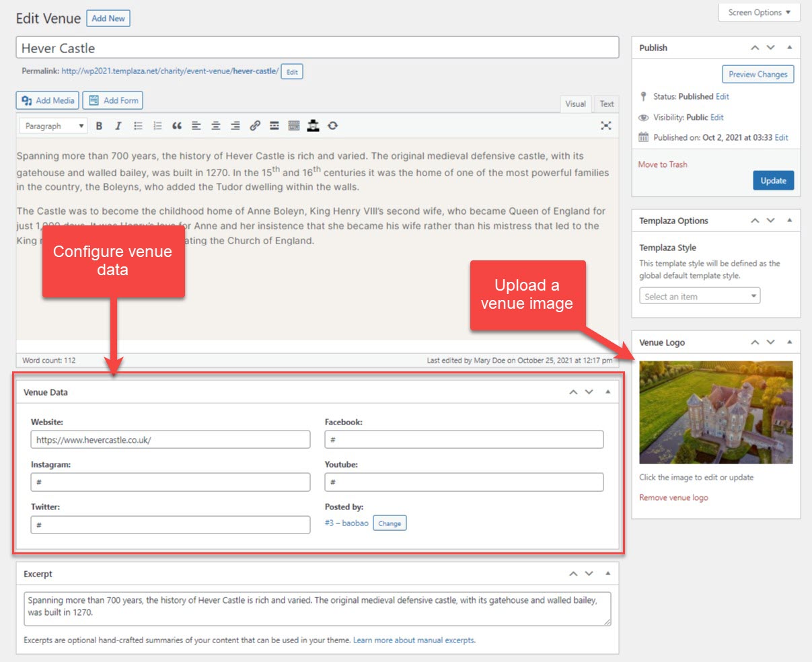Insert a blockquote

[x=177, y=126]
